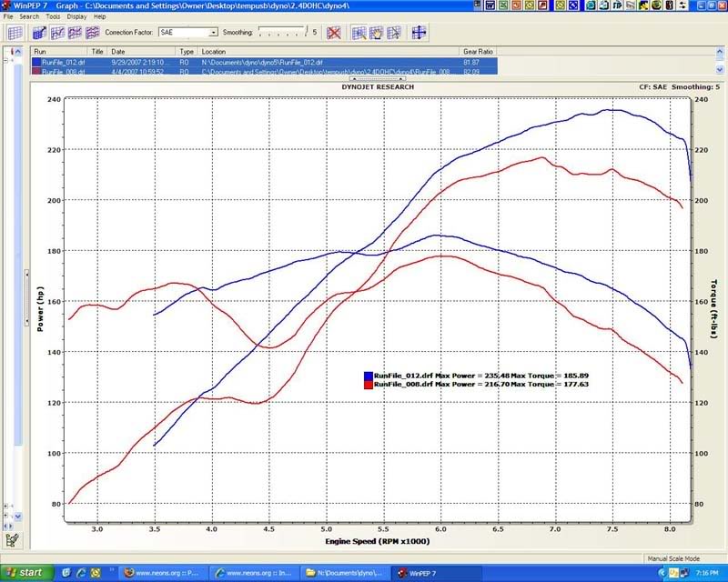This screenshot has width=728, height=582.
Task: Open the dark red Office shortcut icon
Action: point(542,5)
